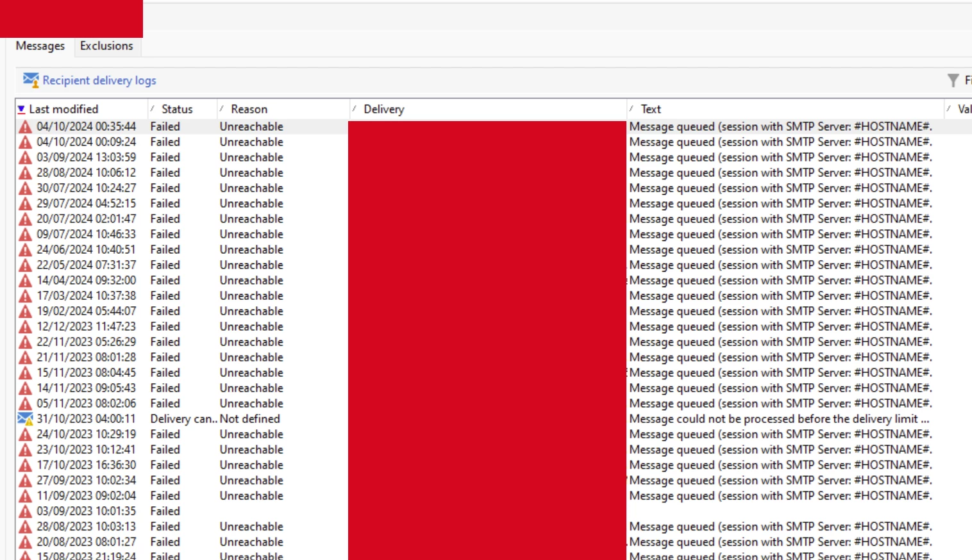Click warning icon of 05/11/2023 08:02:06 row
Viewport: 972px width, 560px height.
(x=25, y=404)
